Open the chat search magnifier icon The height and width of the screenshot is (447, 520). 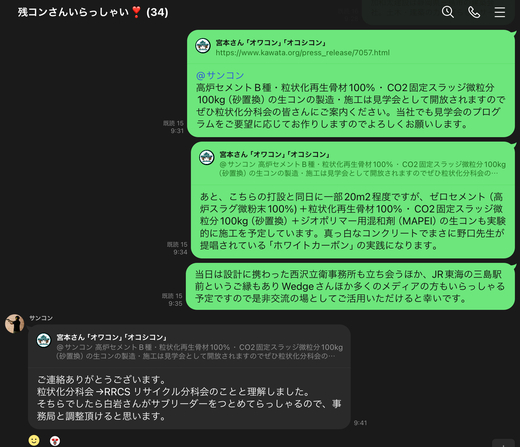[448, 12]
